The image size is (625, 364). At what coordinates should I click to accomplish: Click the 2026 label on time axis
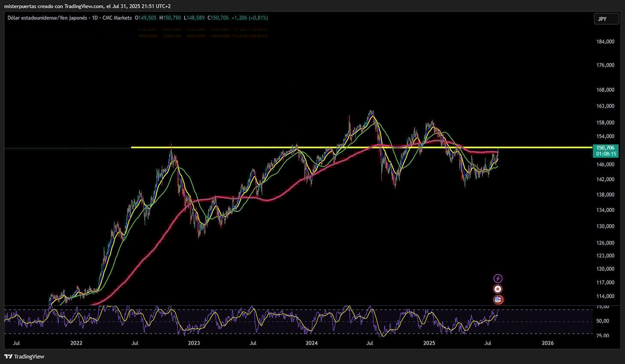[548, 343]
